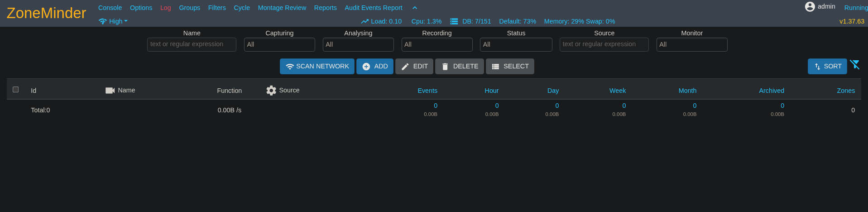Click the Archived column header
Image resolution: width=868 pixels, height=212 pixels.
(x=772, y=91)
